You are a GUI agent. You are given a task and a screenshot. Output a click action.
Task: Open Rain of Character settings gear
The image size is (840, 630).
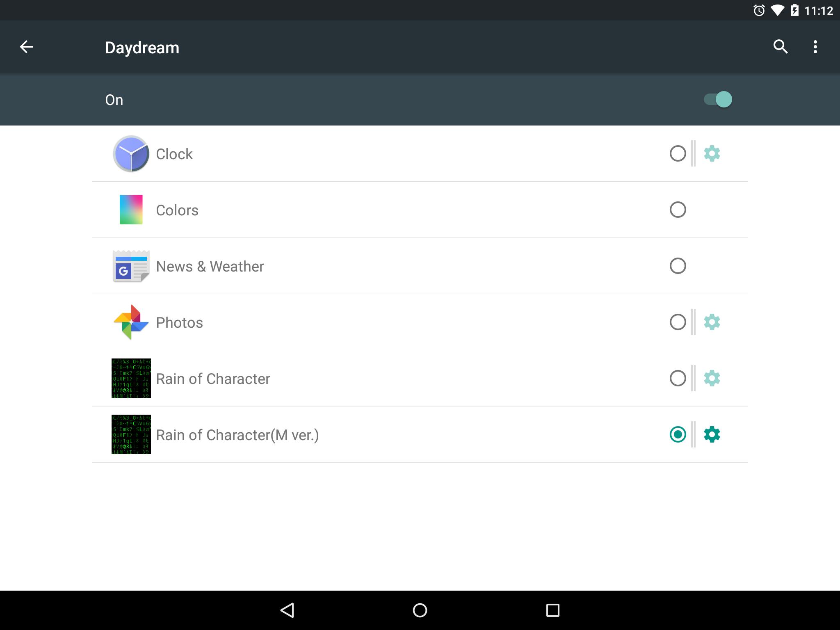click(712, 378)
